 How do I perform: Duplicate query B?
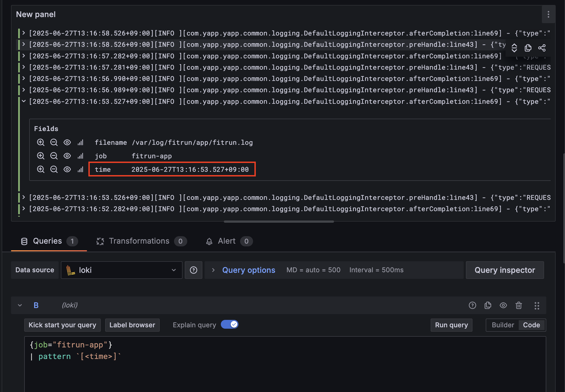(x=488, y=305)
